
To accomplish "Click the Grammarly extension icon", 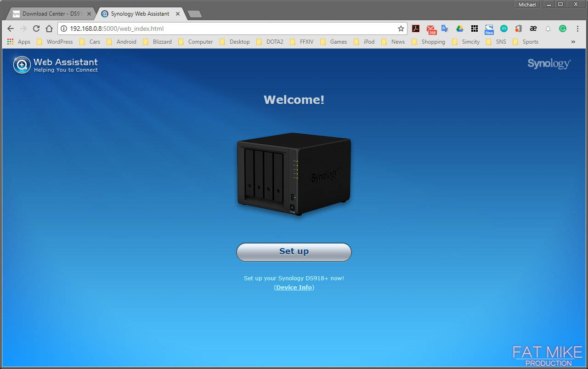I will [563, 28].
